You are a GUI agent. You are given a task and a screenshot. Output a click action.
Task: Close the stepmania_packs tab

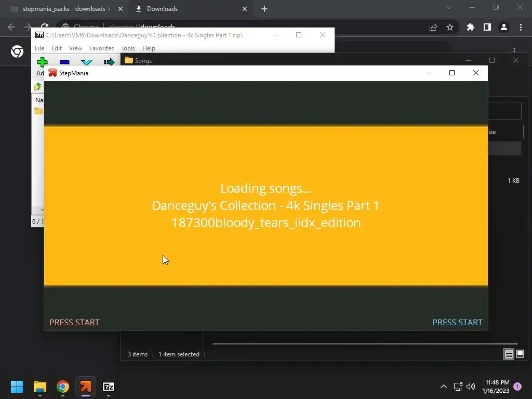coord(121,9)
